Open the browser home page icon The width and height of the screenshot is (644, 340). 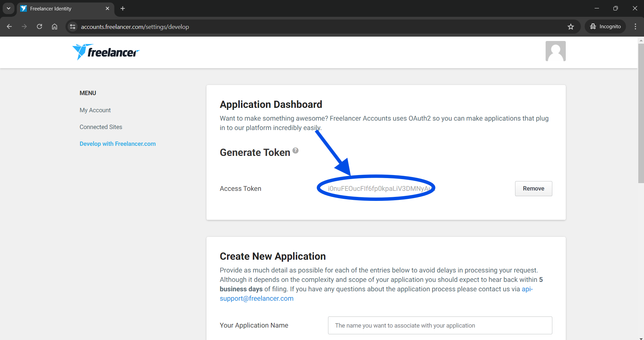click(54, 27)
